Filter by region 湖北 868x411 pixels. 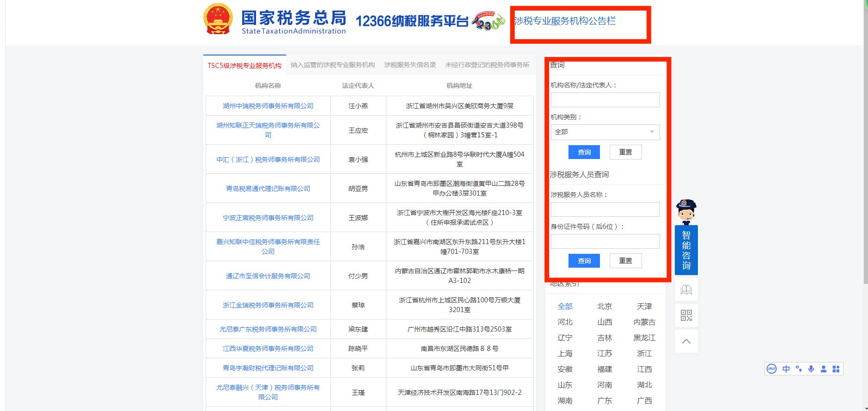[644, 385]
